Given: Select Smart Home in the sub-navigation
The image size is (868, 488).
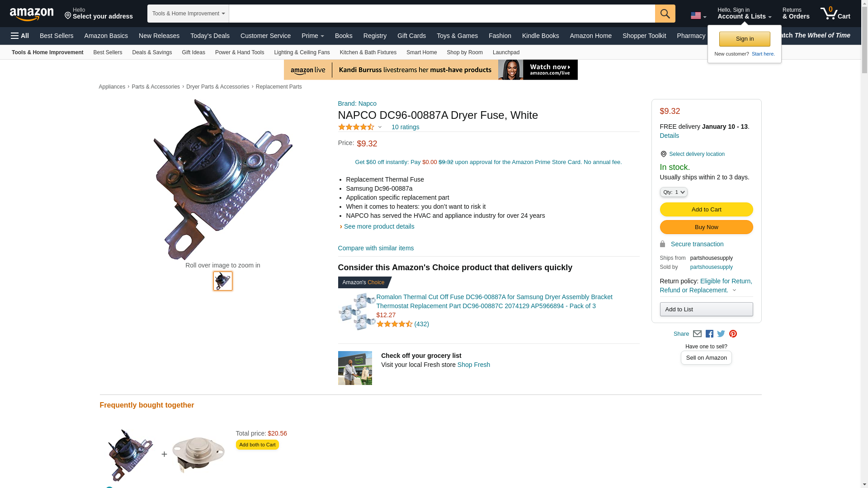Looking at the screenshot, I should point(421,52).
